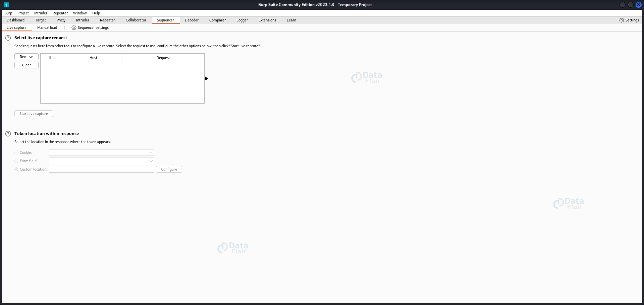The height and width of the screenshot is (305, 644).
Task: Click the Request column header
Action: (x=163, y=58)
